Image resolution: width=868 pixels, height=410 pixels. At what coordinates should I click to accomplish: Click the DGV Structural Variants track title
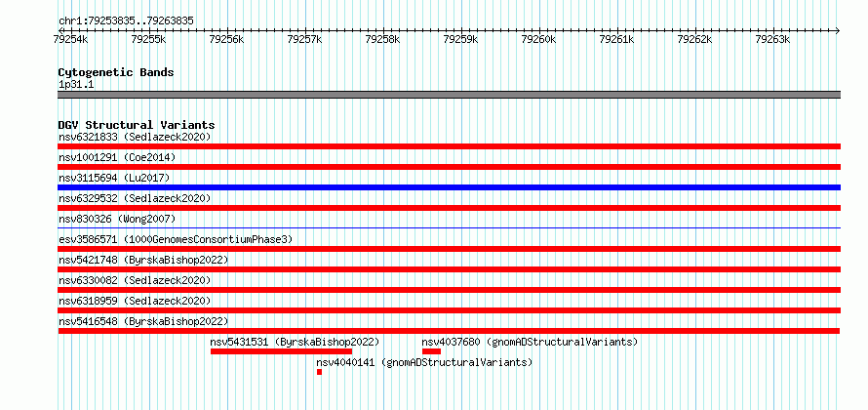(x=137, y=125)
